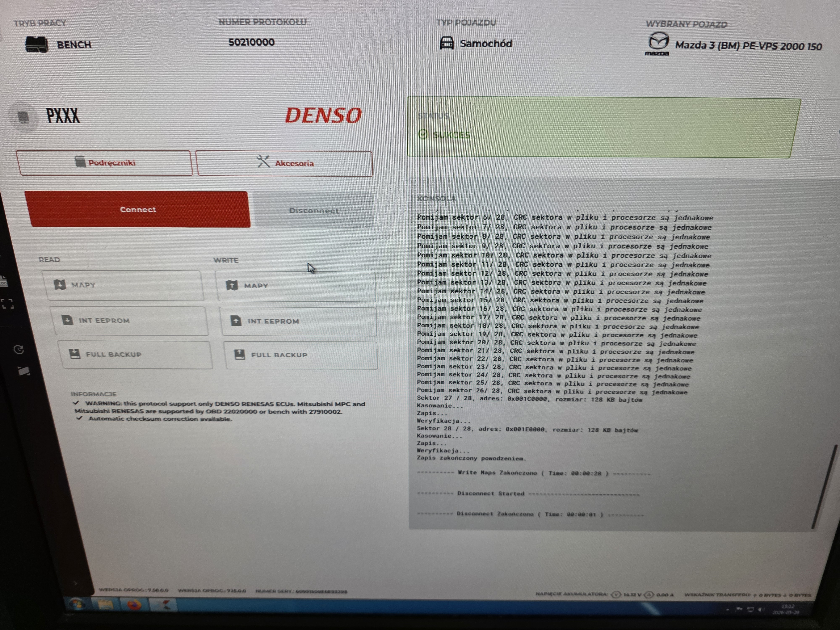Image resolution: width=840 pixels, height=630 pixels.
Task: Click INT EEPROM under the READ section
Action: click(129, 320)
